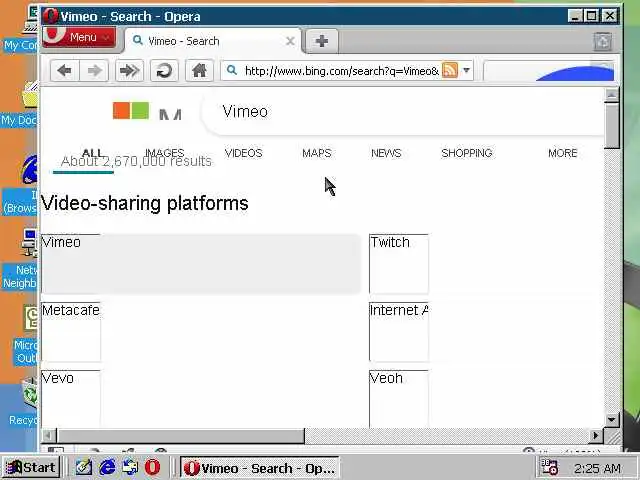Switch to the VIDEOS results tab
The width and height of the screenshot is (640, 480).
[x=244, y=153]
